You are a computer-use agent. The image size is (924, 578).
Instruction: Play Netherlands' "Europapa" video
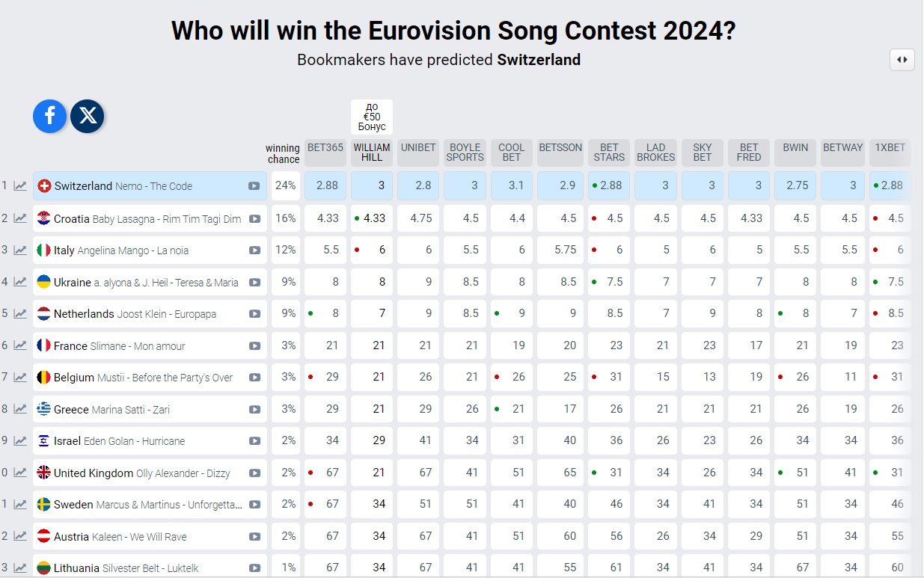tap(254, 313)
